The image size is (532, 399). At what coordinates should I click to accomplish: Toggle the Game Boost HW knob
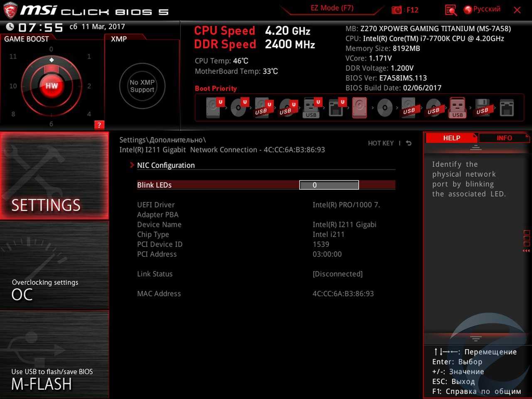tap(52, 86)
